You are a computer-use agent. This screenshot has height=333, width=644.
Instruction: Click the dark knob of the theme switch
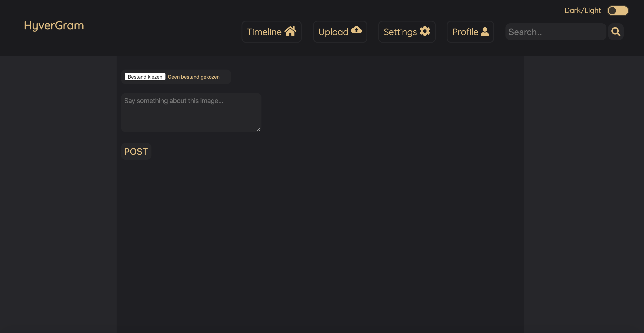tap(612, 11)
